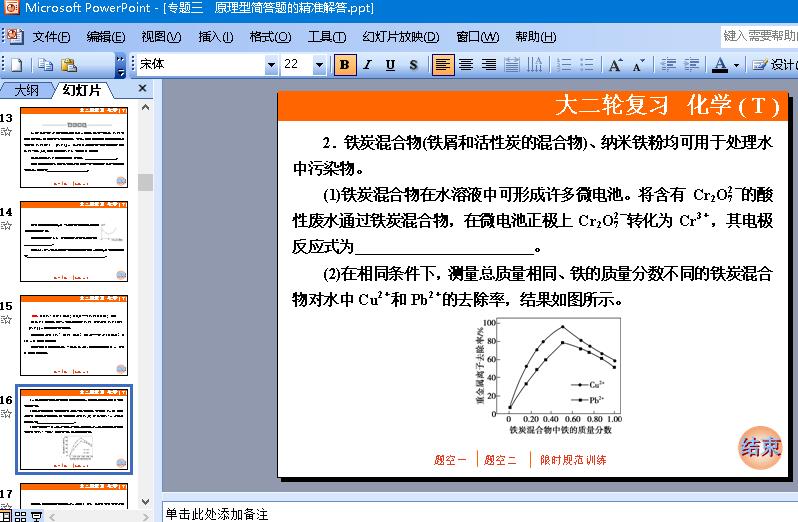The image size is (798, 522).
Task: Select slide 15 thumbnail
Action: (x=74, y=335)
